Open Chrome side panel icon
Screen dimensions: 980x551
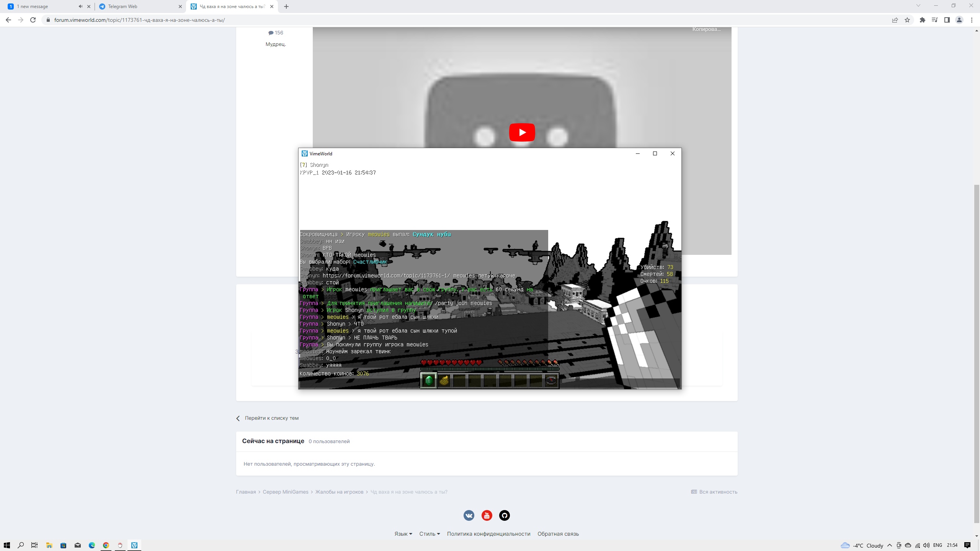pyautogui.click(x=947, y=20)
